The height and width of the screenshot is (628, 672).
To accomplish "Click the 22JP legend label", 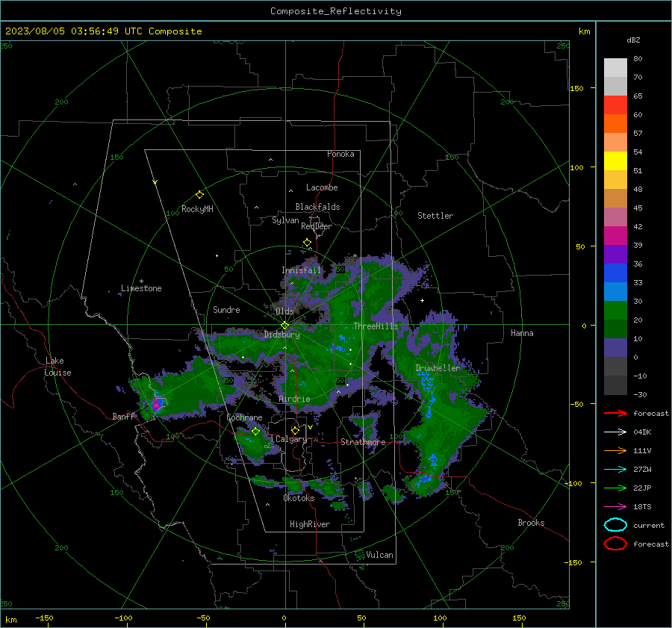I will [x=642, y=488].
